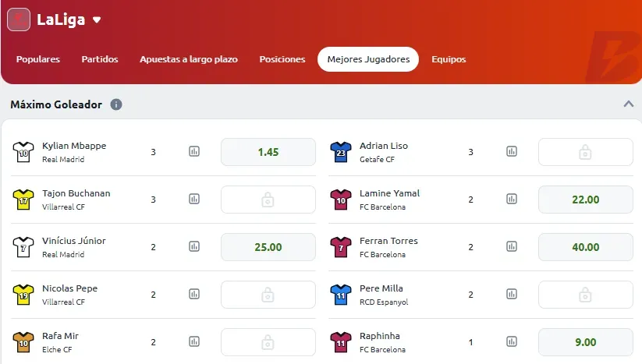Open the LaLiga league dropdown arrow
642x364 pixels.
[x=97, y=20]
